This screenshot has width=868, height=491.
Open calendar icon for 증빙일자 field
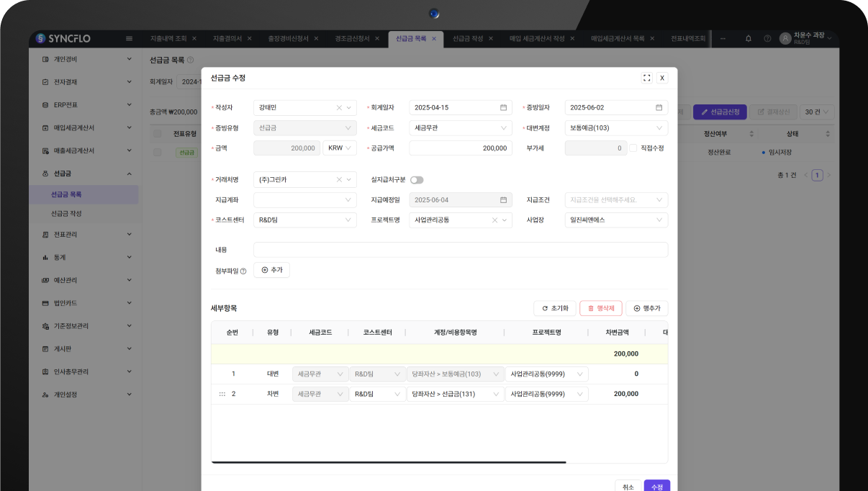(659, 108)
